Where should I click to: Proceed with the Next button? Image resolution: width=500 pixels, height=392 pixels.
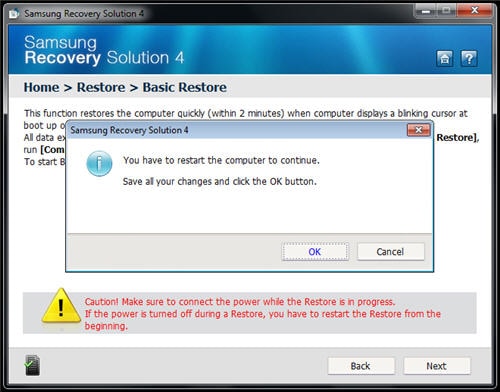point(437,366)
